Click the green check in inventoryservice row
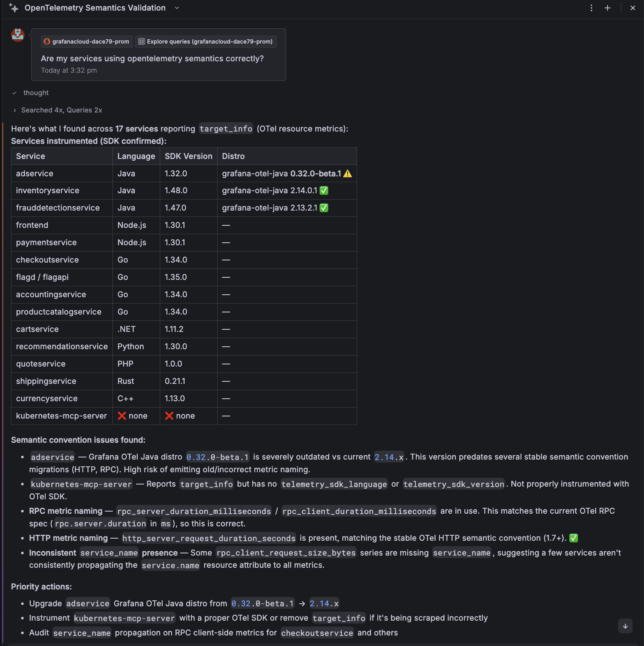The image size is (644, 646). tap(324, 191)
